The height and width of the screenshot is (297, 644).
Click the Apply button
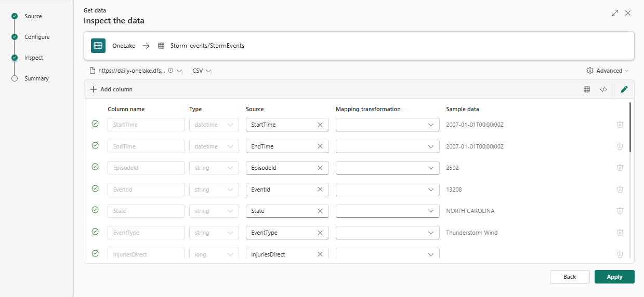(x=614, y=277)
